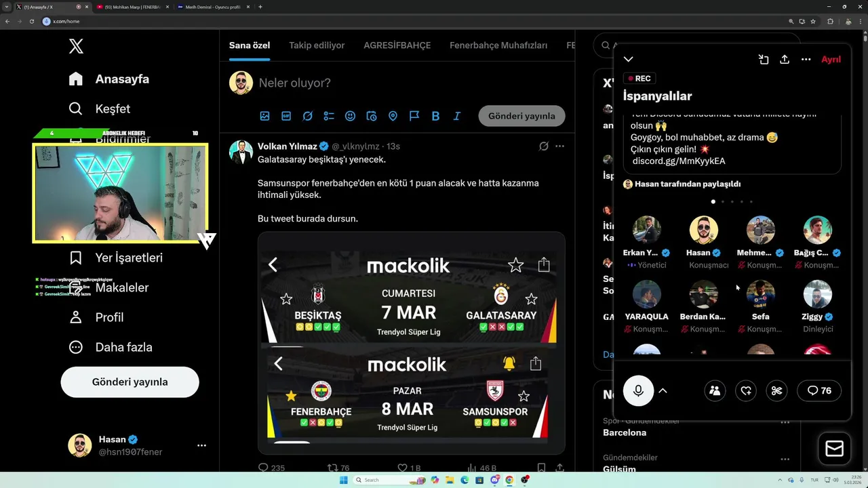Add poll icon in composer
This screenshot has height=488, width=868.
tap(329, 116)
